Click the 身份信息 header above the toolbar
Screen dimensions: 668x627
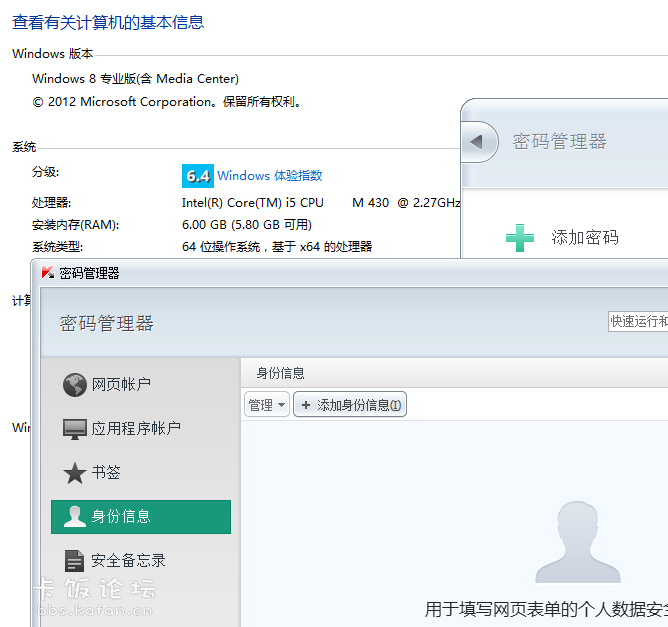[x=280, y=374]
